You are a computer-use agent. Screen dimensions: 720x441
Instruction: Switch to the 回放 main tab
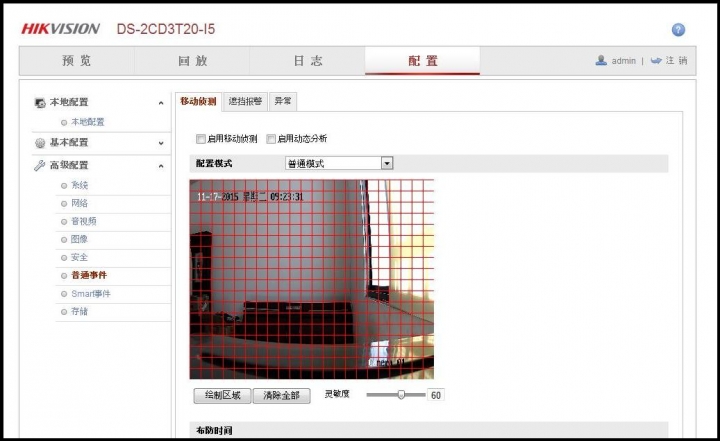[x=192, y=61]
